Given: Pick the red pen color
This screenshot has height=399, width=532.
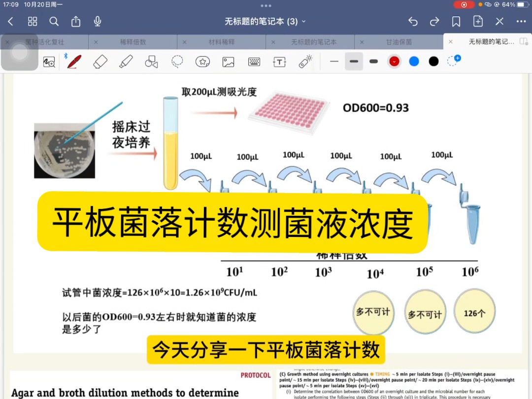Looking at the screenshot, I should pyautogui.click(x=394, y=62).
